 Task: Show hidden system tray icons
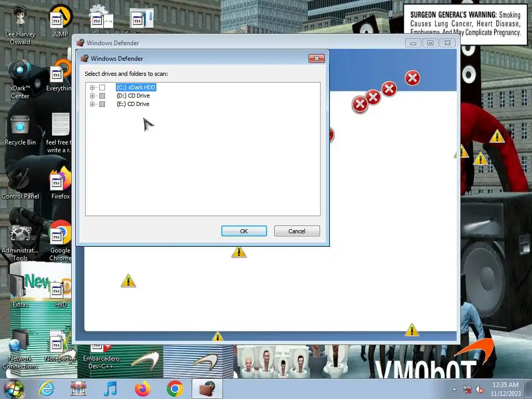(x=454, y=390)
